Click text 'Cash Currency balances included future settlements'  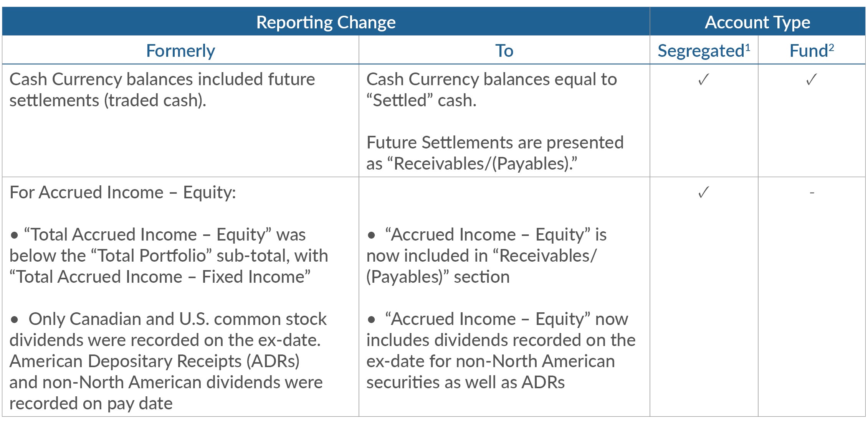tap(162, 90)
